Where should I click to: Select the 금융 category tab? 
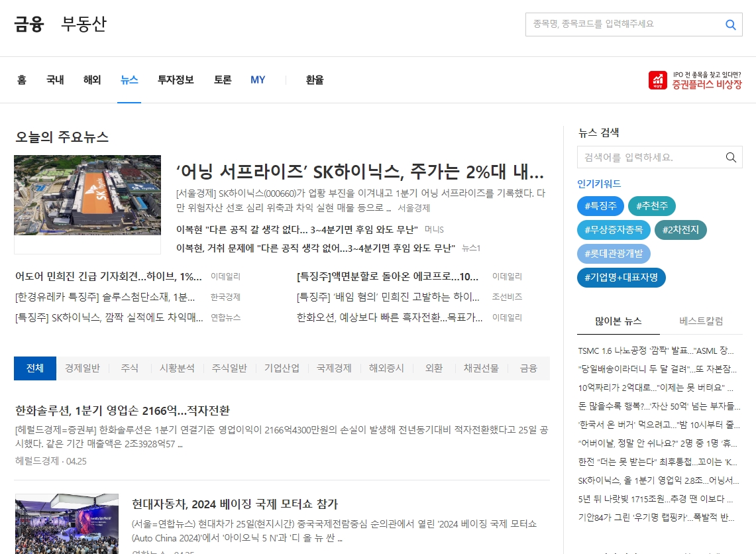coord(529,368)
